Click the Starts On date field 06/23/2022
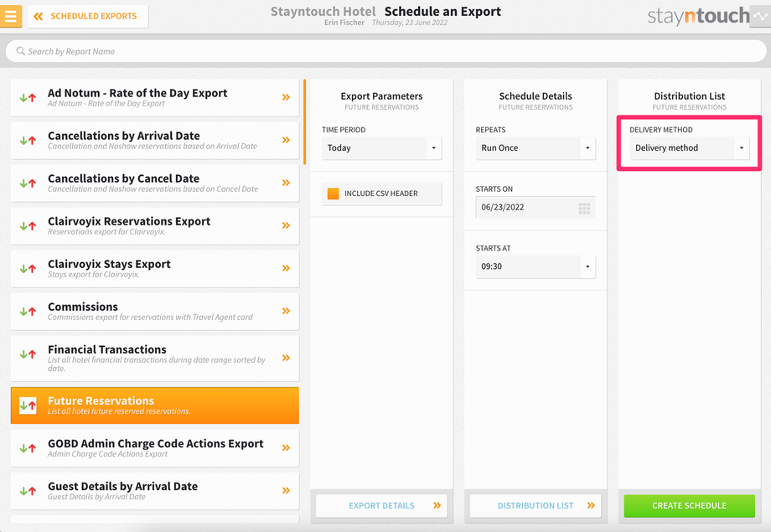Viewport: 771px width, 532px height. pyautogui.click(x=536, y=208)
